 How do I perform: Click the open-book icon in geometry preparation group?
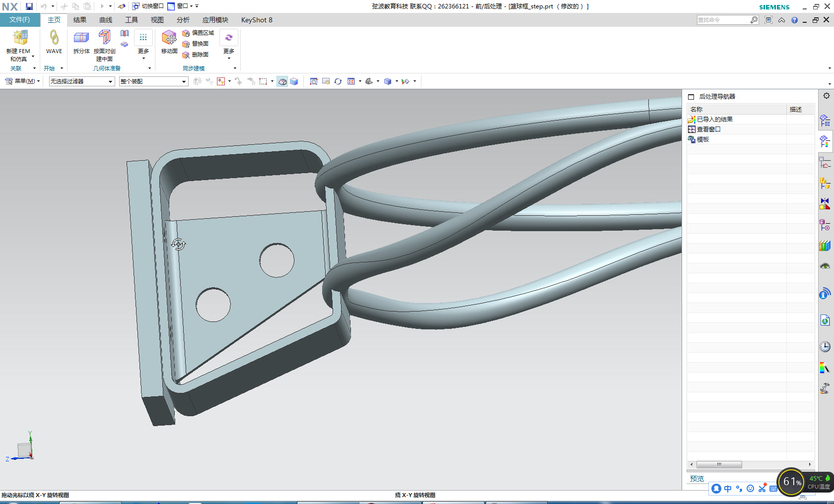[x=125, y=33]
